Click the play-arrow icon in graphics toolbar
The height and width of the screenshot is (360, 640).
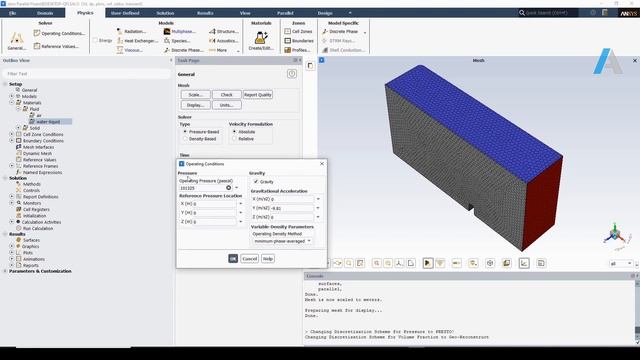(427, 263)
